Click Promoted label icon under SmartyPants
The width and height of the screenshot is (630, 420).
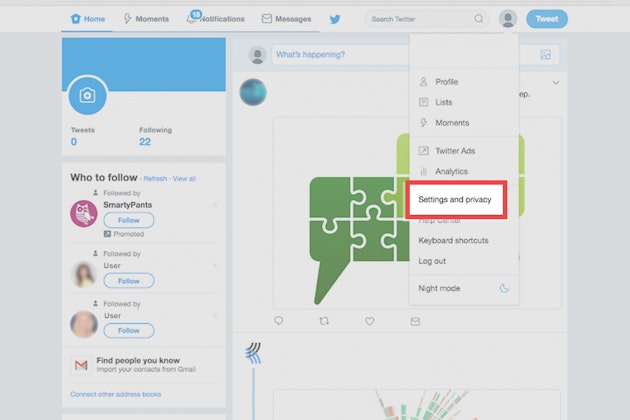click(107, 234)
